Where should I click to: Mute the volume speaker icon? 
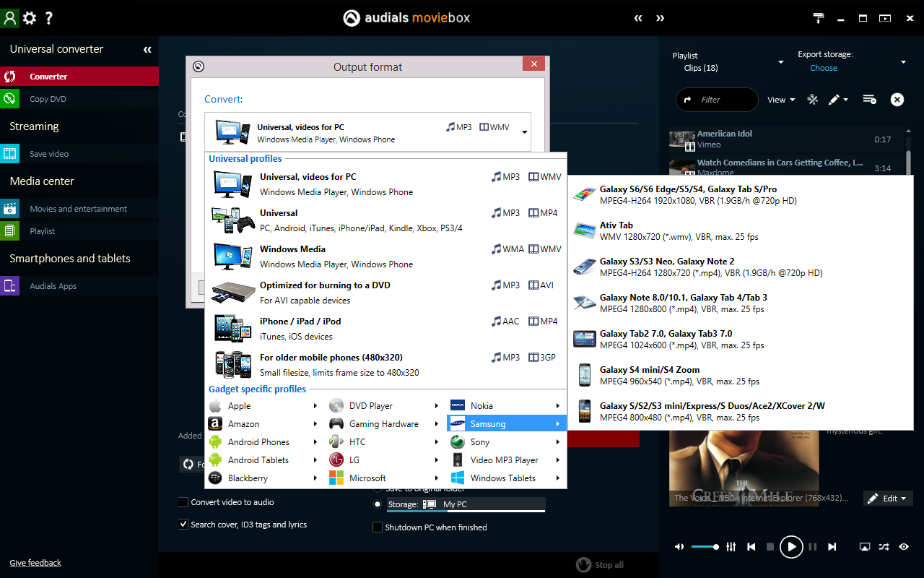679,547
